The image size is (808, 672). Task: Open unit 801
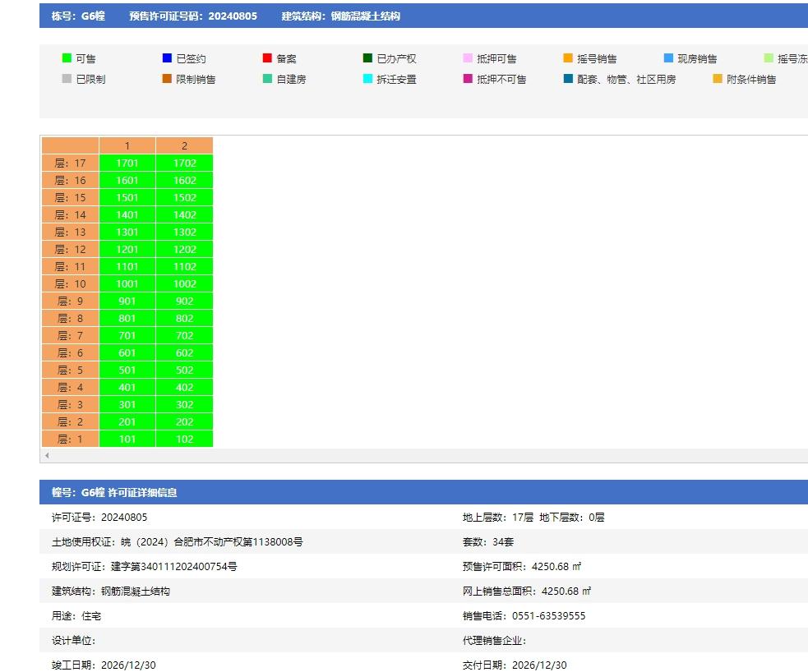click(x=127, y=318)
